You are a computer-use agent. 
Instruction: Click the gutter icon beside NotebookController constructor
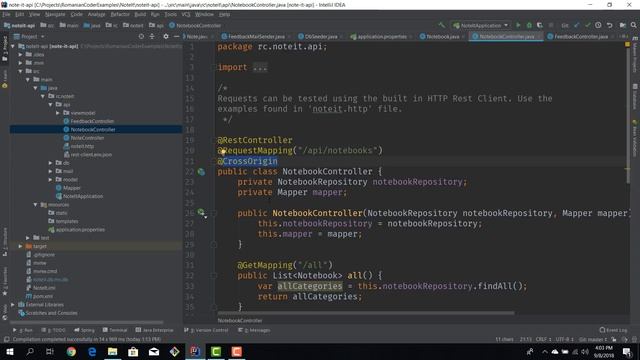click(201, 212)
